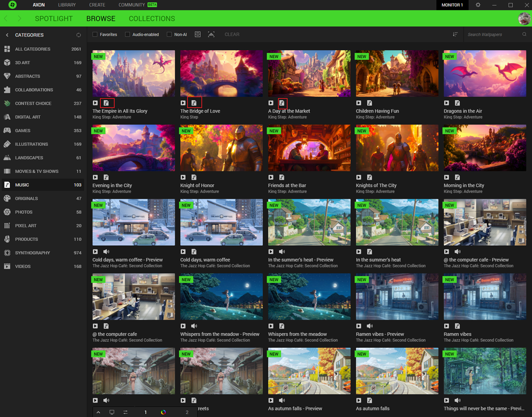Go to page 2 of wallpapers
This screenshot has height=417, width=532.
tap(187, 412)
